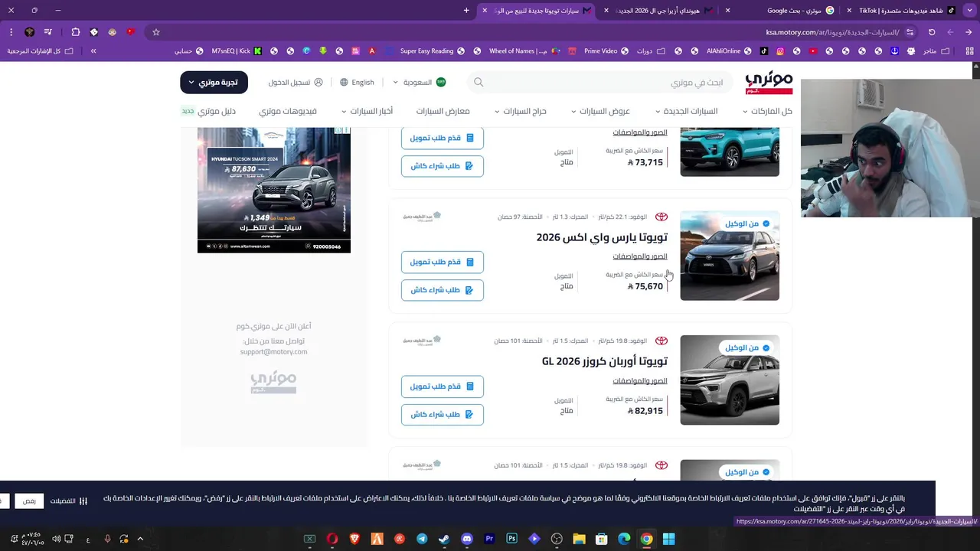Click the support@motory.com email text

click(273, 352)
